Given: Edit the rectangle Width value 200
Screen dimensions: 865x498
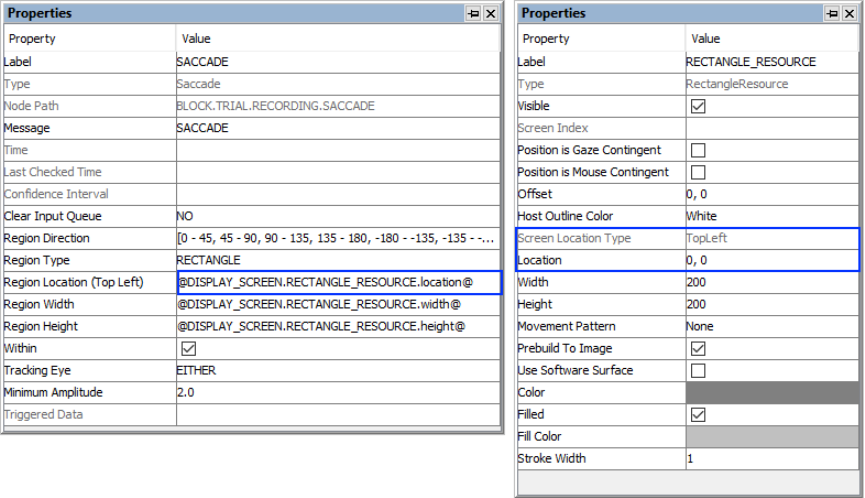Looking at the screenshot, I should point(772,282).
